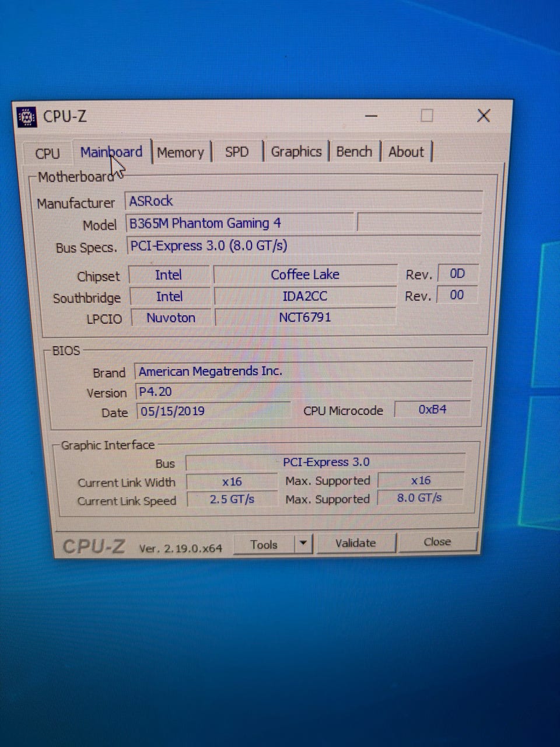This screenshot has width=560, height=747.
Task: Minimize the CPU-Z window
Action: tap(370, 116)
